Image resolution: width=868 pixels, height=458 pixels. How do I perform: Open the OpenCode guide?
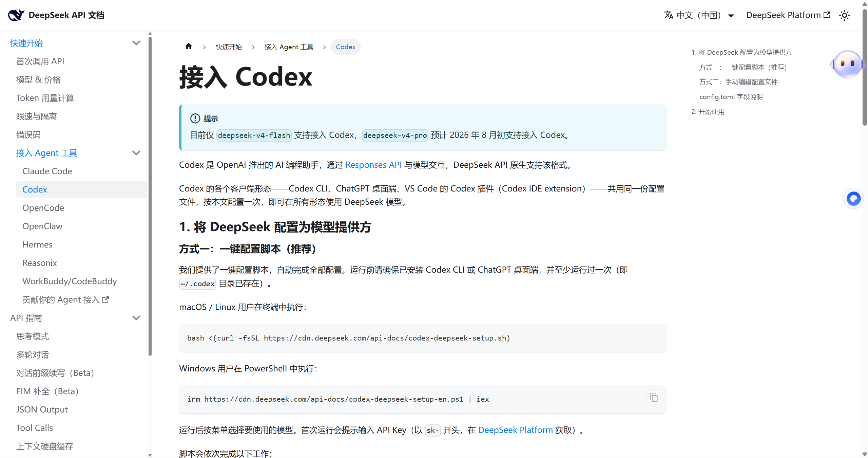[x=43, y=208]
